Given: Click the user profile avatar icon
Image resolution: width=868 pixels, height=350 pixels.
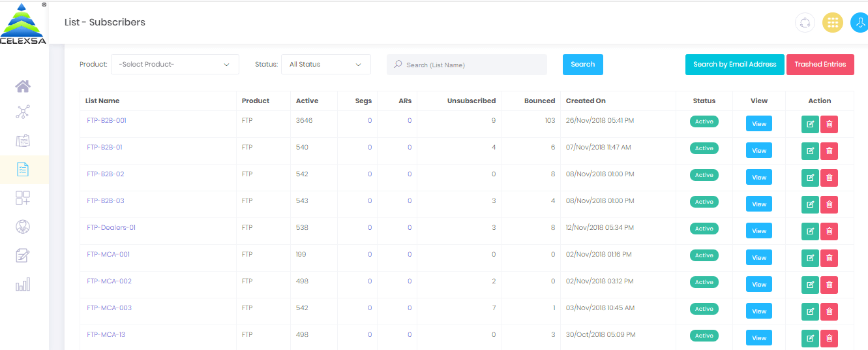Looking at the screenshot, I should [x=860, y=23].
